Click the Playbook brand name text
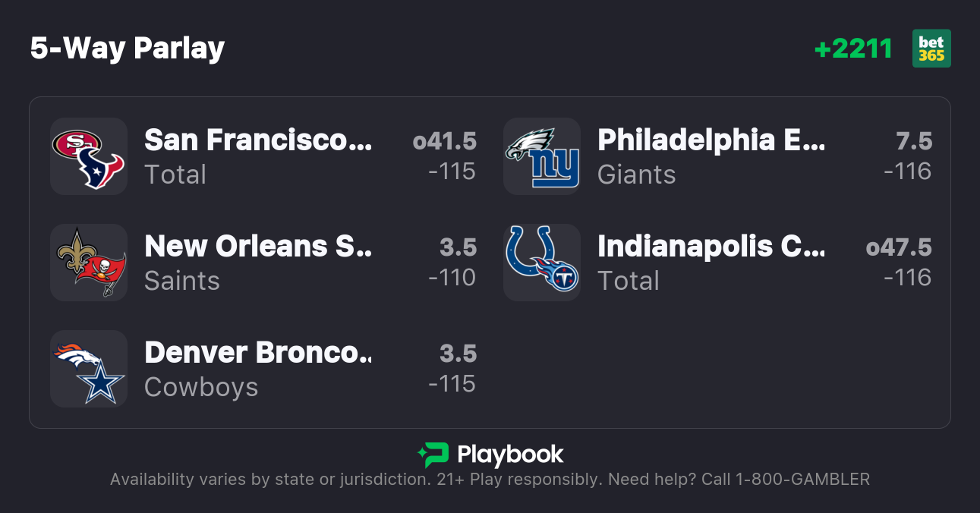Screen dimensions: 980x513 pyautogui.click(x=510, y=455)
